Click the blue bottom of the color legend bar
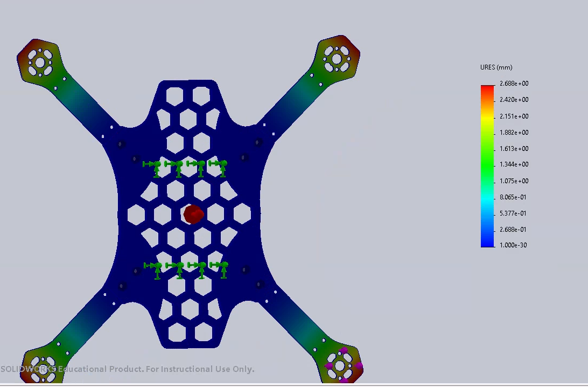 [487, 241]
